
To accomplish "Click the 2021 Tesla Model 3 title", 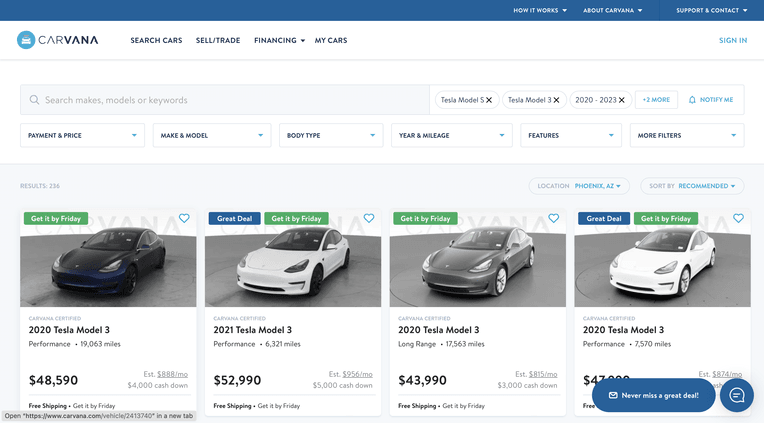I will (252, 330).
